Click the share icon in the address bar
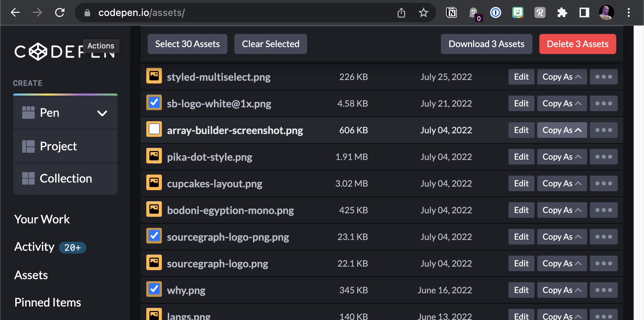The image size is (644, 320). (x=401, y=12)
